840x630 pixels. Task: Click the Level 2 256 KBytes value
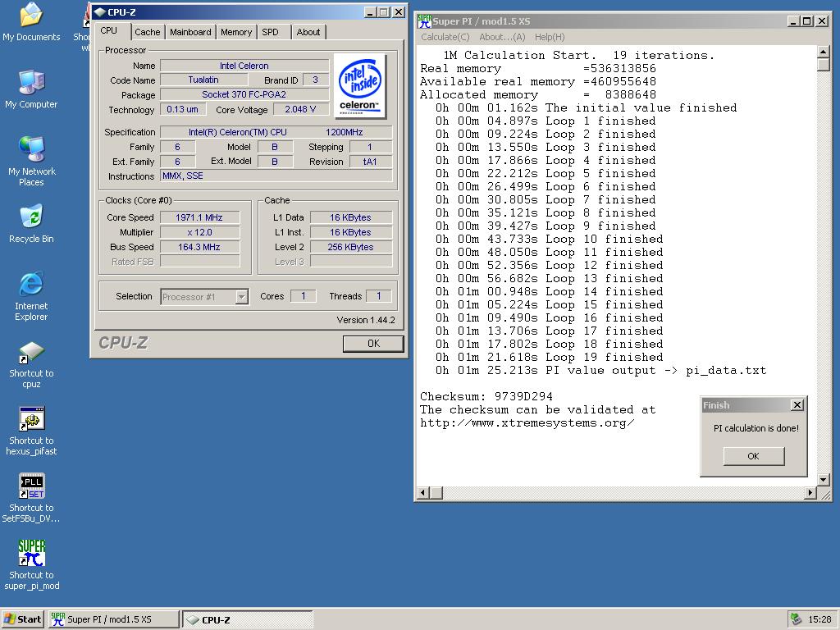point(351,247)
